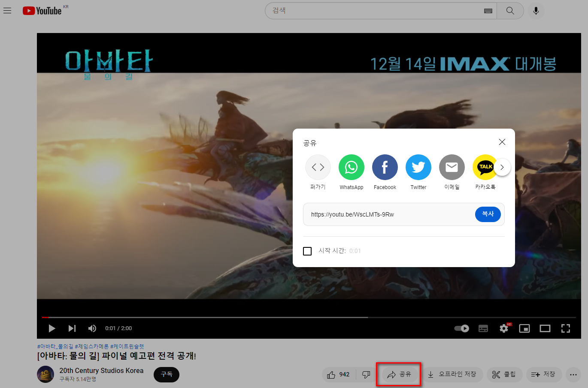Create a clip with 클립 button

pos(504,375)
